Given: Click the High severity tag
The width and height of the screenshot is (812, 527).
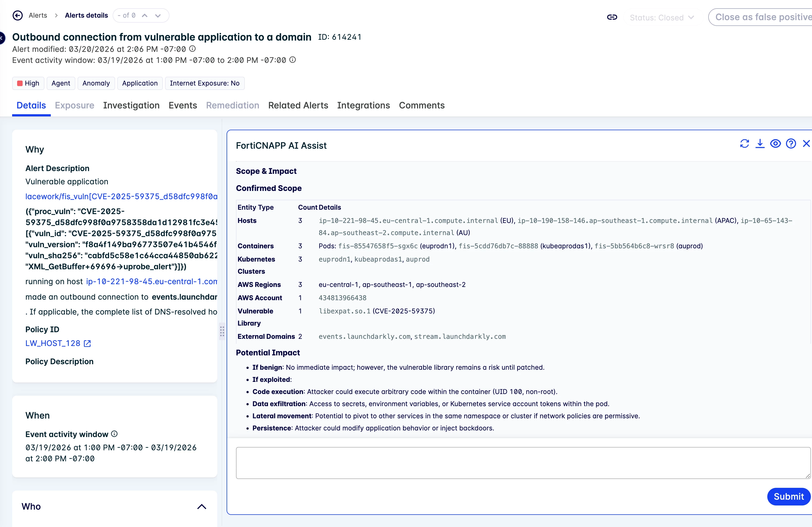Looking at the screenshot, I should coord(28,83).
